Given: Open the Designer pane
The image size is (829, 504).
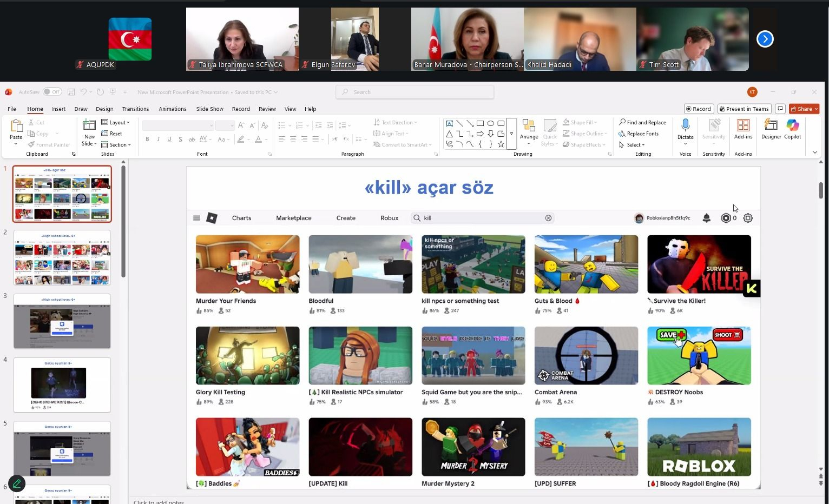Looking at the screenshot, I should point(771,128).
